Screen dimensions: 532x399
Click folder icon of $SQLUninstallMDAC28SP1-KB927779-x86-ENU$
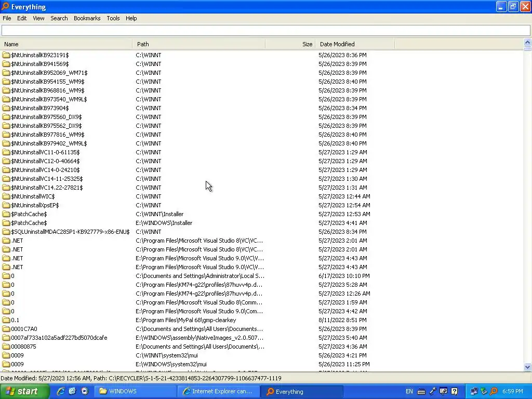(6, 231)
